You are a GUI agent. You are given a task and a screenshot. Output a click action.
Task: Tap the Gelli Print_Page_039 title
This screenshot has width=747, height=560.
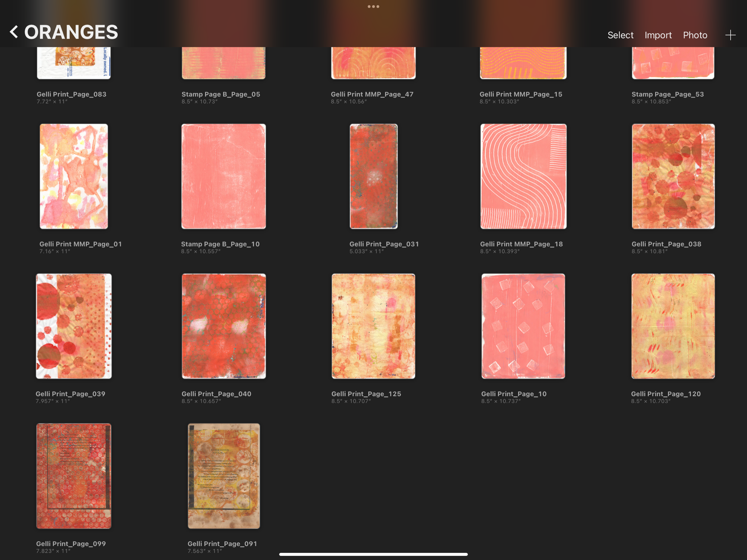pos(71,394)
